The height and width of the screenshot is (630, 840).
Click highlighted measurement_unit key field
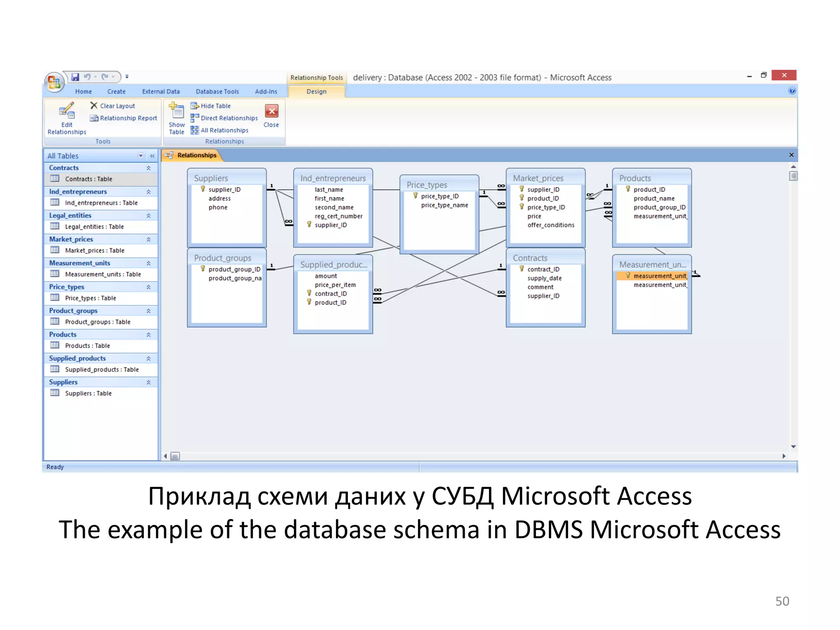tap(652, 276)
